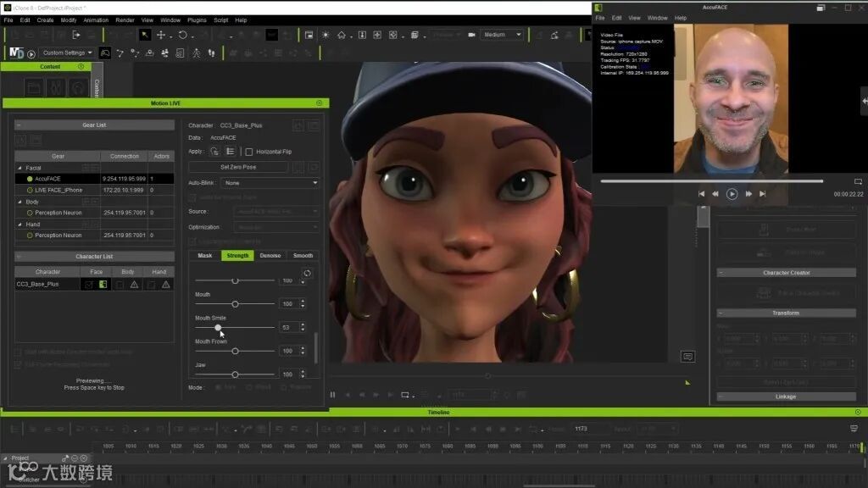The image size is (868, 488).
Task: Toggle the Hand checkbox for CC3_Base_Plus
Action: click(151, 285)
